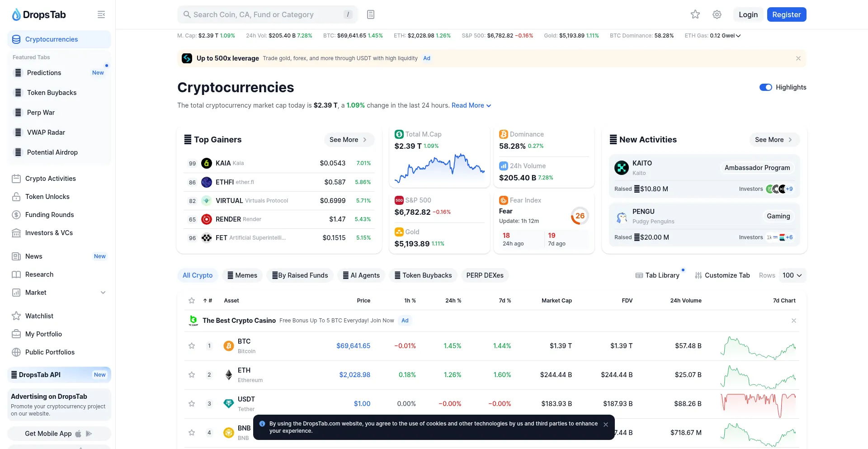Open the calculator converter icon

click(x=371, y=14)
